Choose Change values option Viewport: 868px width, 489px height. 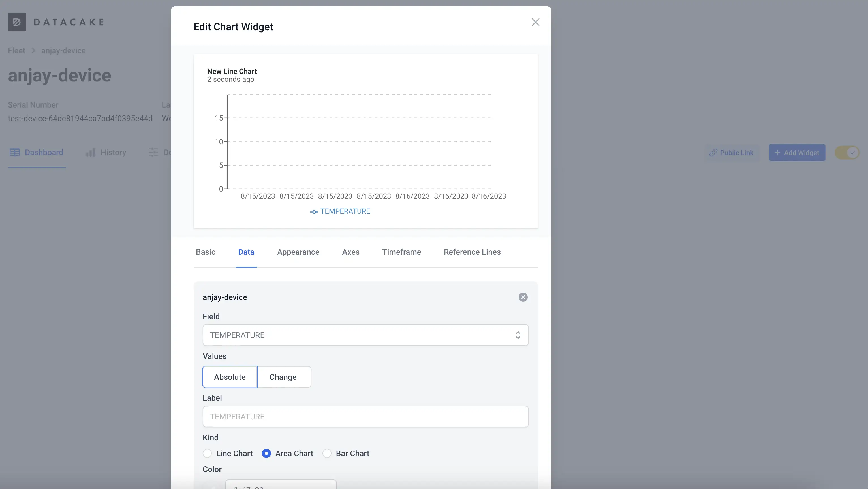[x=284, y=377]
